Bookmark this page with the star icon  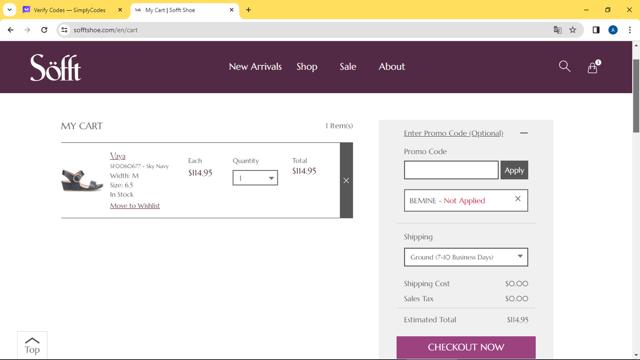pos(573,30)
